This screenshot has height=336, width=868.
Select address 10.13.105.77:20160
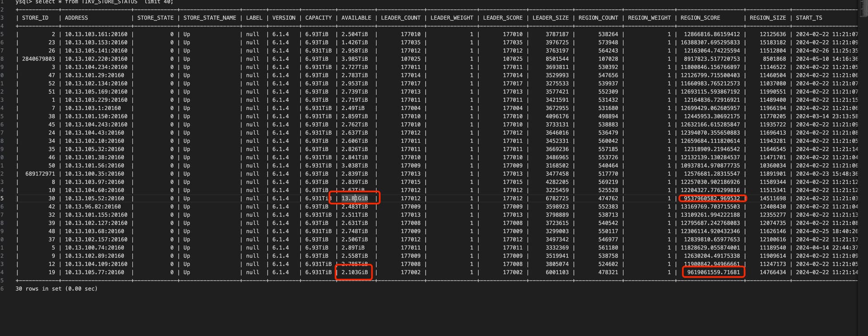point(94,272)
